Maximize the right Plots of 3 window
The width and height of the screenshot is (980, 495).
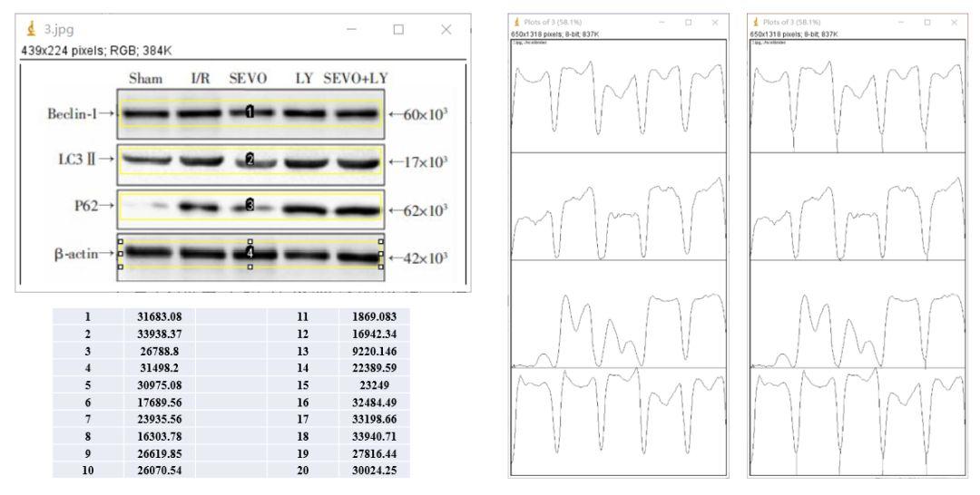pyautogui.click(x=926, y=23)
